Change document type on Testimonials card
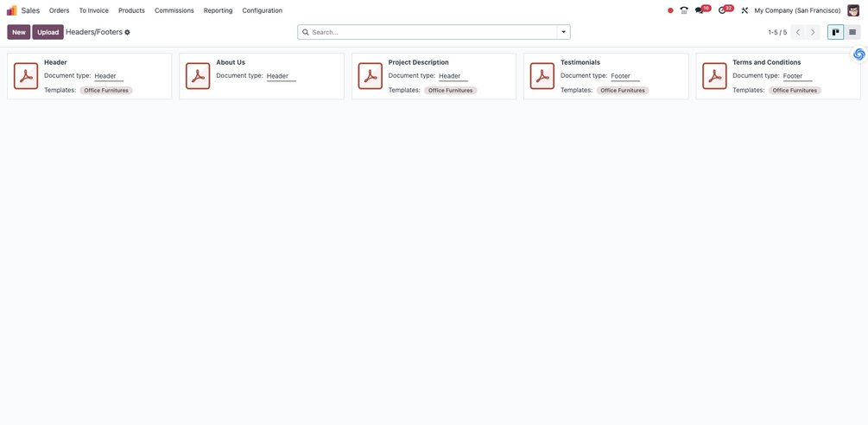Viewport: 868px width, 425px height. (x=625, y=76)
